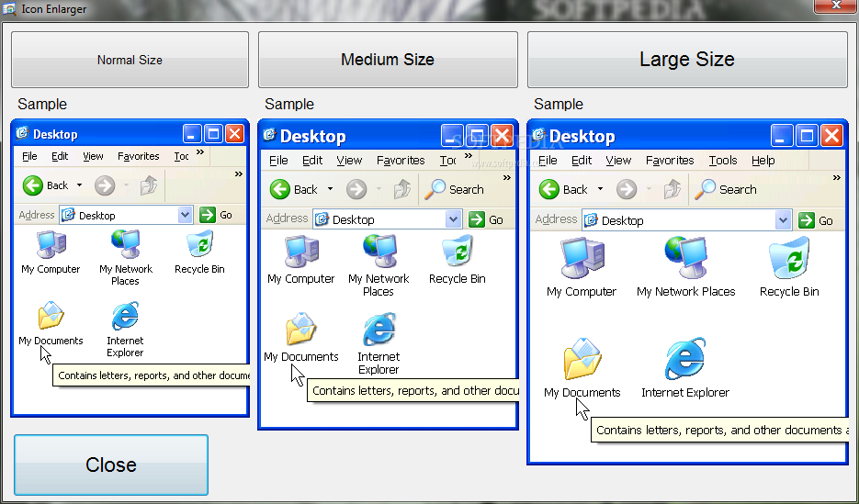This screenshot has width=859, height=504.
Task: Click the Search magnifier in the medium sample
Action: [435, 189]
